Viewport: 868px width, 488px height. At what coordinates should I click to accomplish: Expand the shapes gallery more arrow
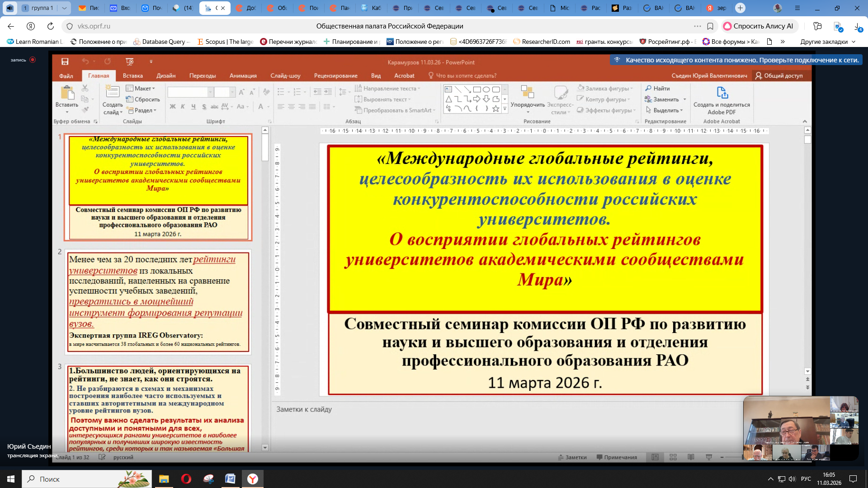pyautogui.click(x=505, y=109)
